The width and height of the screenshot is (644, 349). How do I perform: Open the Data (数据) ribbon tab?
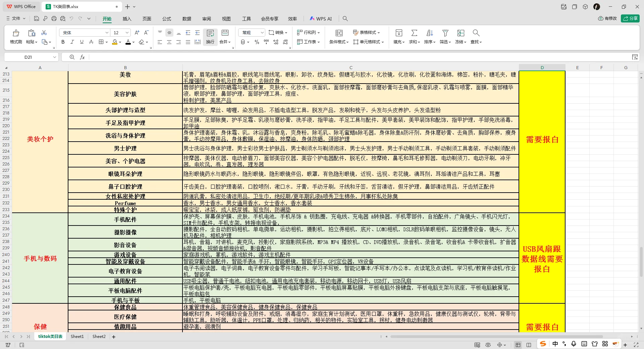pos(187,19)
